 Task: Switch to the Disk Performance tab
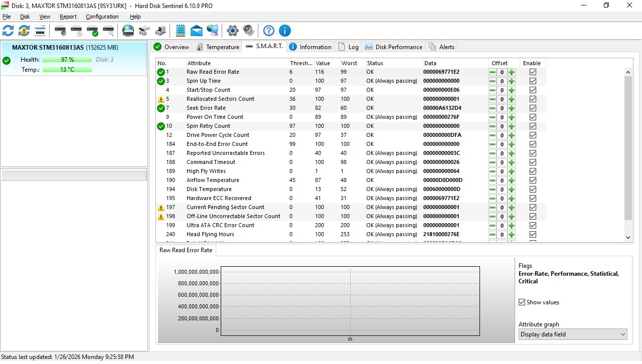pyautogui.click(x=394, y=47)
